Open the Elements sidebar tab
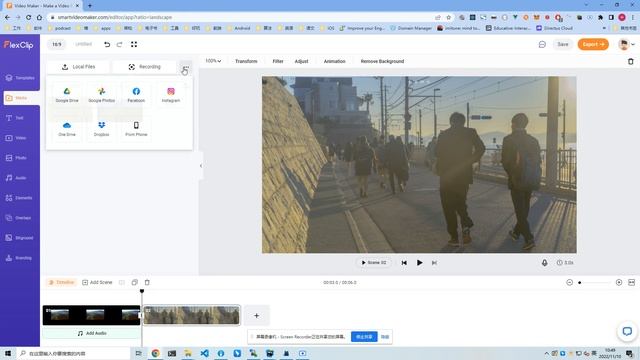Screen dimensions: 640x360 point(20,198)
